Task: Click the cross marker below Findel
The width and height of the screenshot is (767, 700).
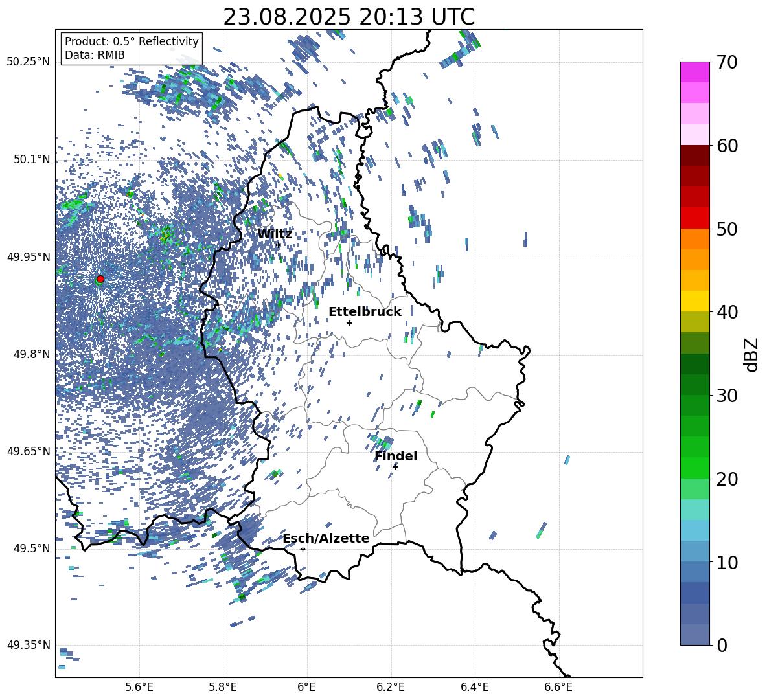Action: 395,467
